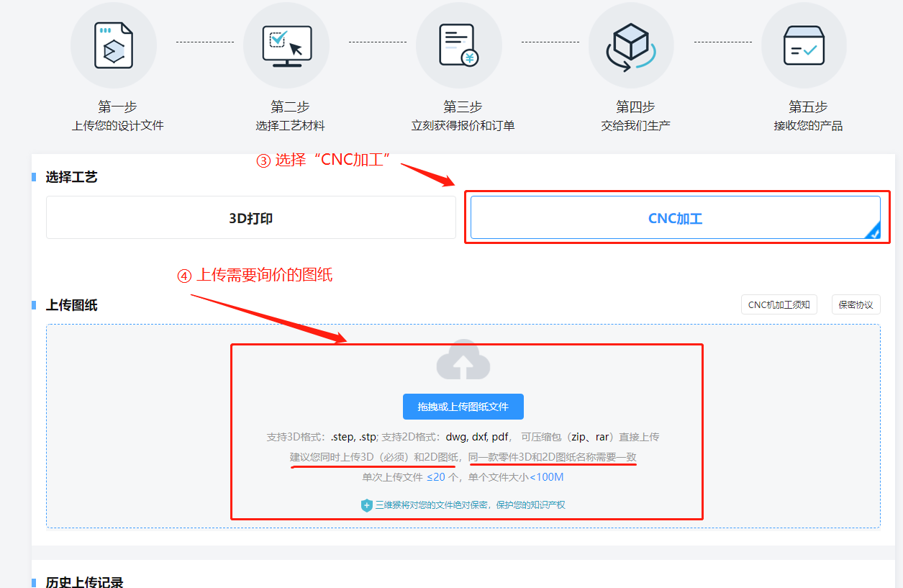
Task: Open the 保密协议 agreement
Action: coord(856,304)
